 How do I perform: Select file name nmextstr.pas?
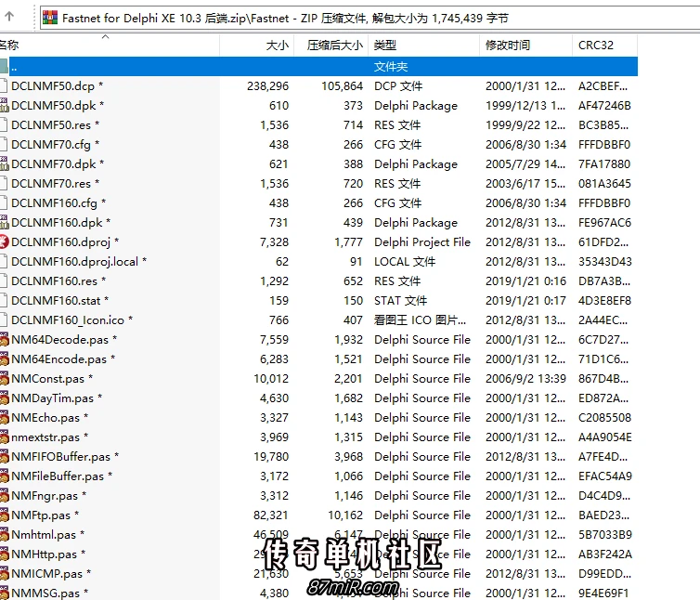coord(49,437)
